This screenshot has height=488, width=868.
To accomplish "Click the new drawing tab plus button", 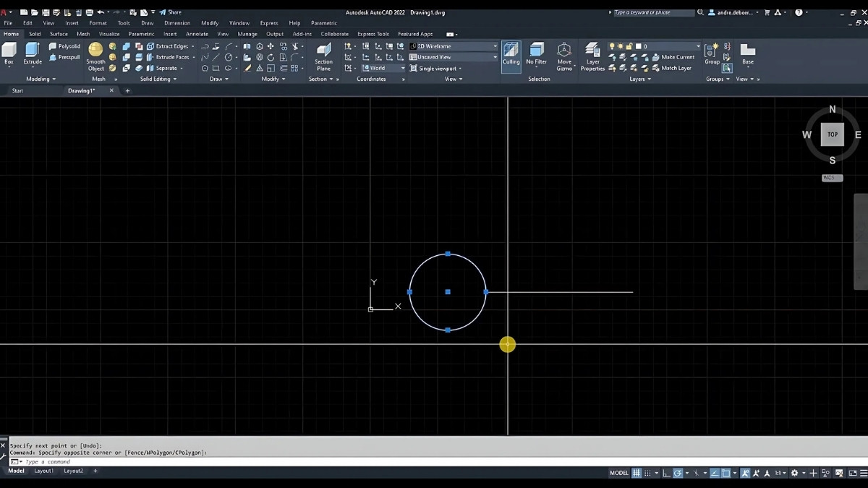I will pos(127,91).
